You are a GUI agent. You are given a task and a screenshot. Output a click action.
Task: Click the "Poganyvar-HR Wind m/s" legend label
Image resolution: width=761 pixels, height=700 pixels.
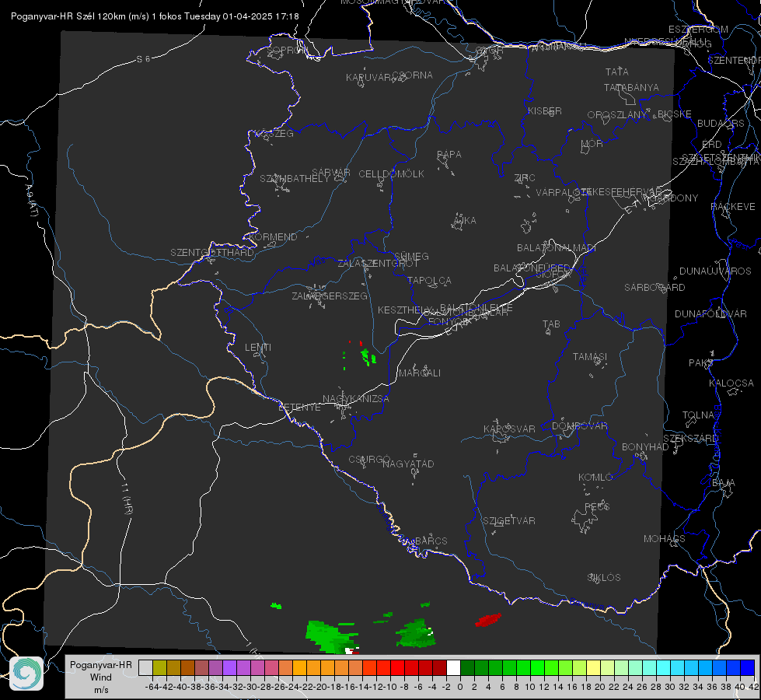coord(101,677)
